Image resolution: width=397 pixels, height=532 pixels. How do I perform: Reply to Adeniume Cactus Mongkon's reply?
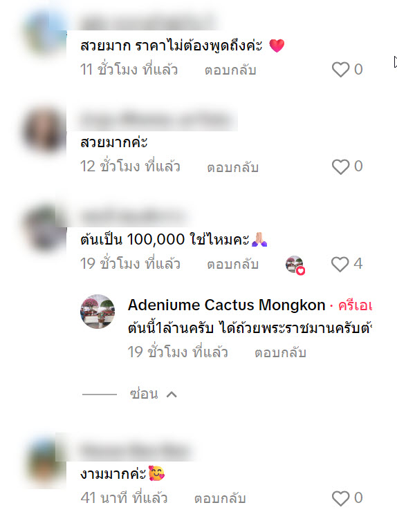point(281,352)
